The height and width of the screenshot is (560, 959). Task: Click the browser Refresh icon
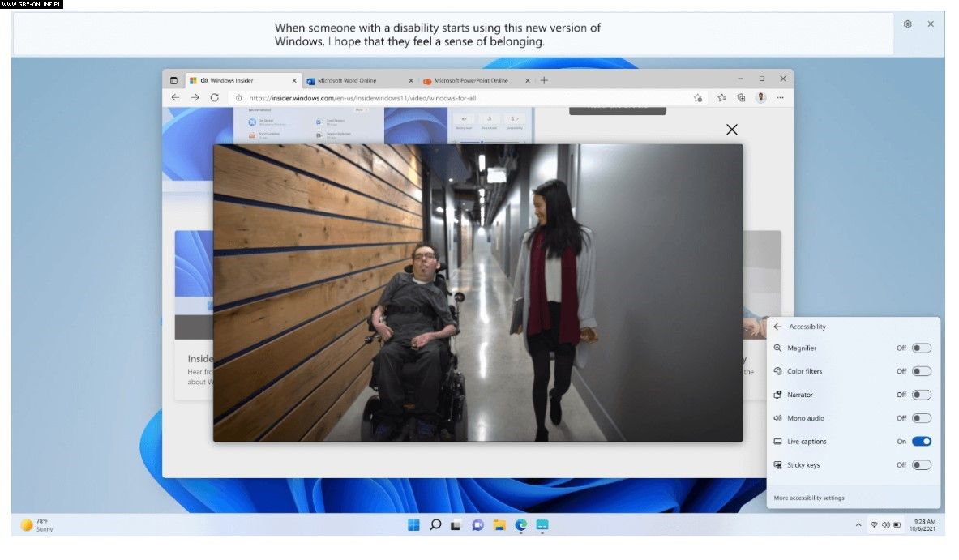pos(214,97)
